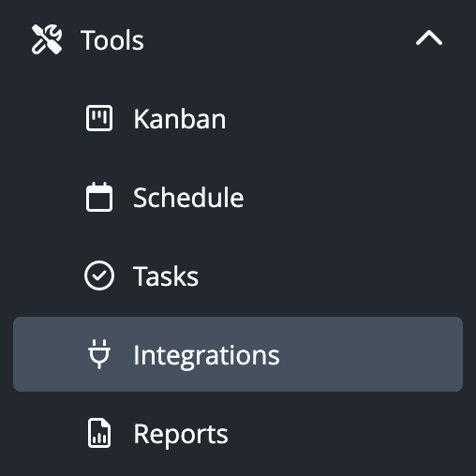
Task: Click the word Schedule under Tools
Action: point(188,198)
